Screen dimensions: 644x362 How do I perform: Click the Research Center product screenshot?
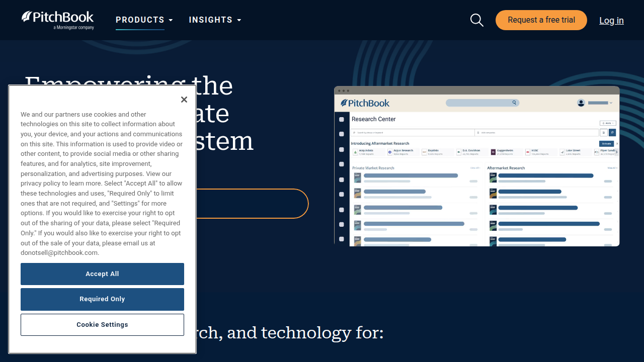tap(477, 166)
